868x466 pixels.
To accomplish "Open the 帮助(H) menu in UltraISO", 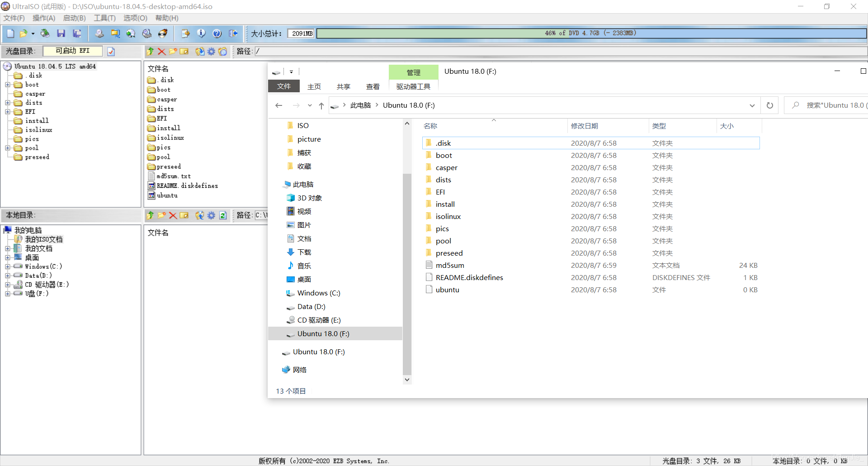I will 167,18.
